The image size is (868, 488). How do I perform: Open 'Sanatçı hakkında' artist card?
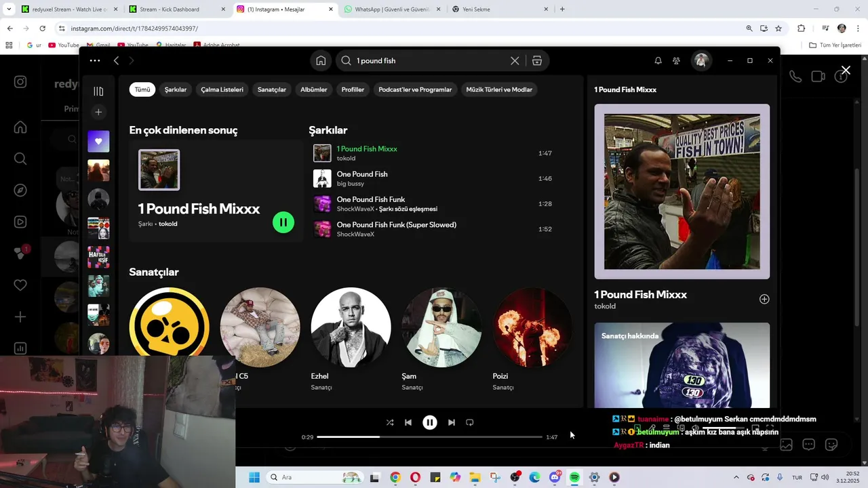coord(682,365)
